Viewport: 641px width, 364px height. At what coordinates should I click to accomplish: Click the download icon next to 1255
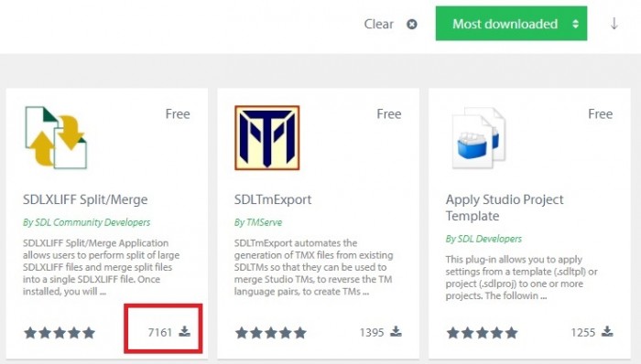tap(607, 331)
